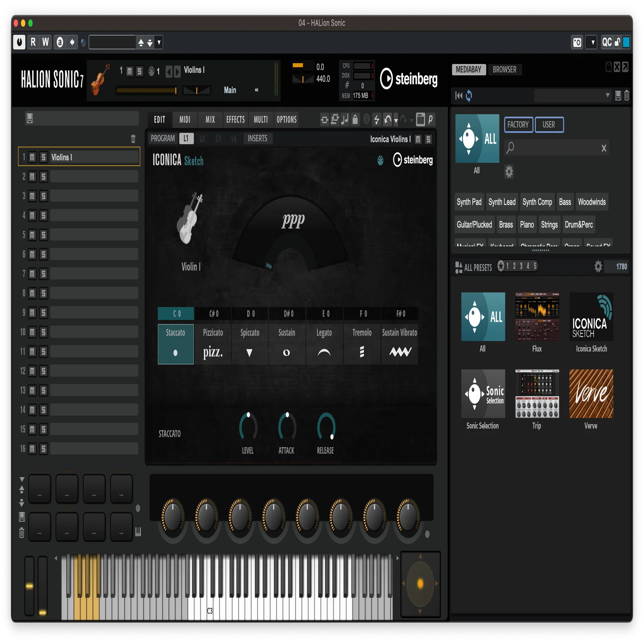Image resolution: width=644 pixels, height=644 pixels.
Task: Click rating filter star icon near ALL PRESETS
Action: [501, 266]
